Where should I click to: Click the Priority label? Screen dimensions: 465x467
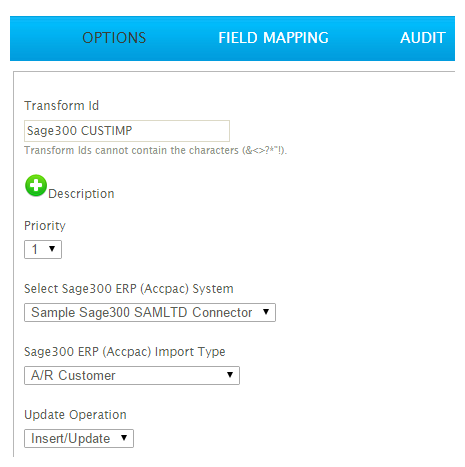[x=45, y=226]
